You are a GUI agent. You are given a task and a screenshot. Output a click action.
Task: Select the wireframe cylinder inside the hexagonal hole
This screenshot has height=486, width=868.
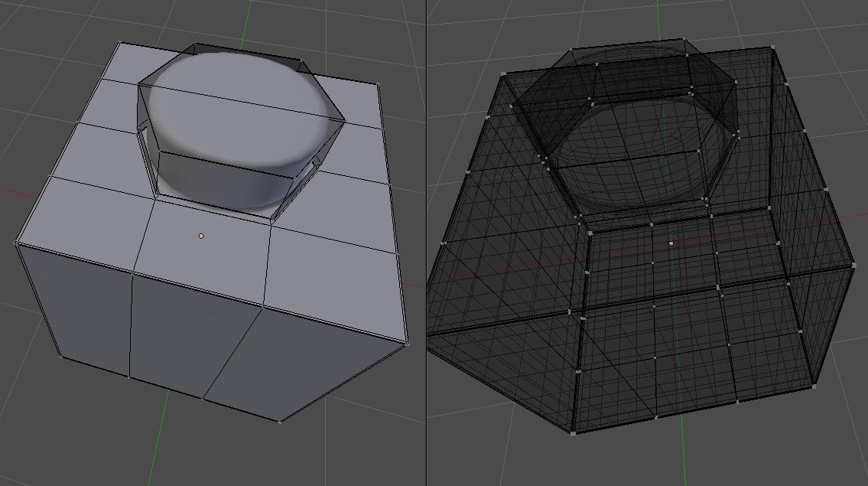pyautogui.click(x=639, y=154)
